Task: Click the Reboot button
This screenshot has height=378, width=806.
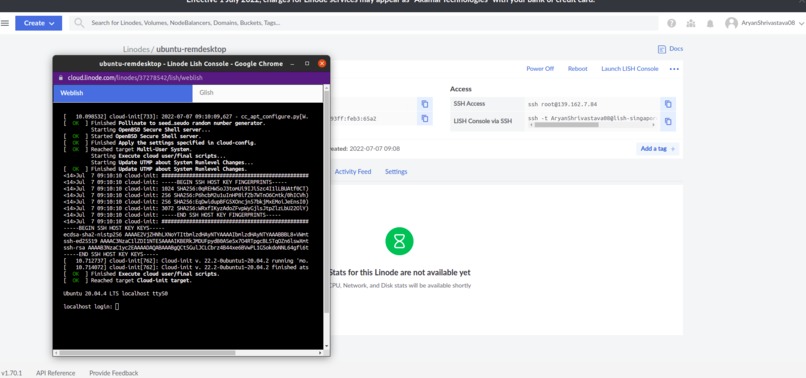Action: [577, 69]
